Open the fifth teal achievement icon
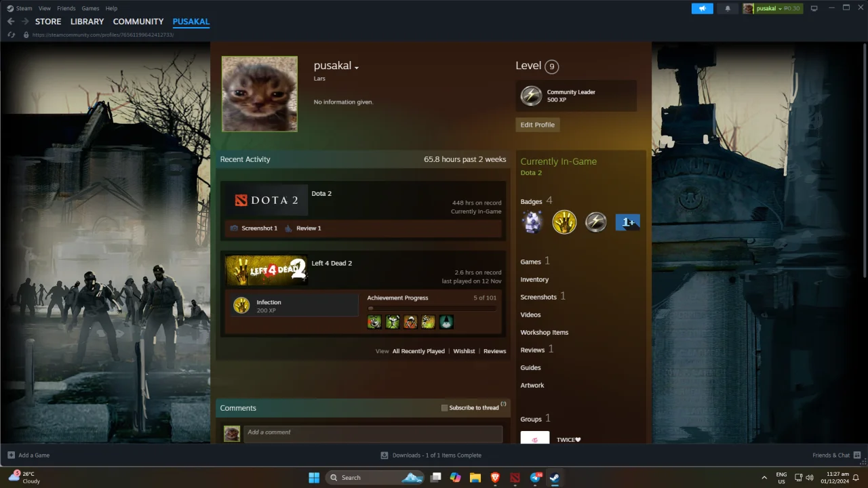Image resolution: width=868 pixels, height=488 pixels. [446, 322]
